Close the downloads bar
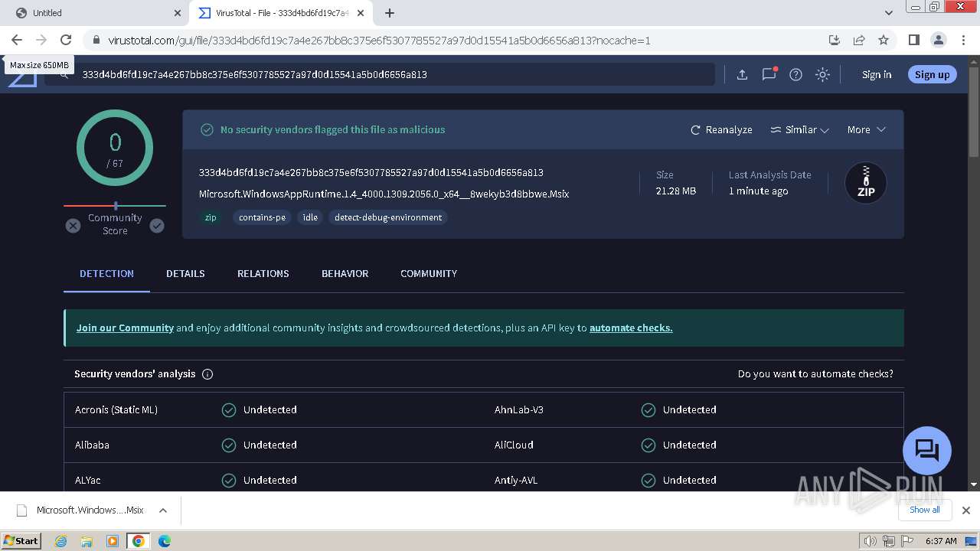 966,510
